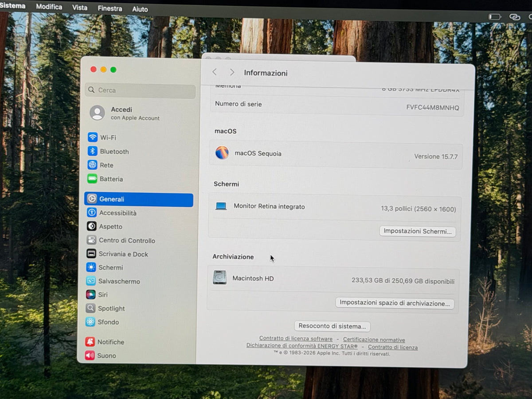Click Impostazioni spazio di archiviazione button
The width and height of the screenshot is (532, 399).
[x=395, y=303]
